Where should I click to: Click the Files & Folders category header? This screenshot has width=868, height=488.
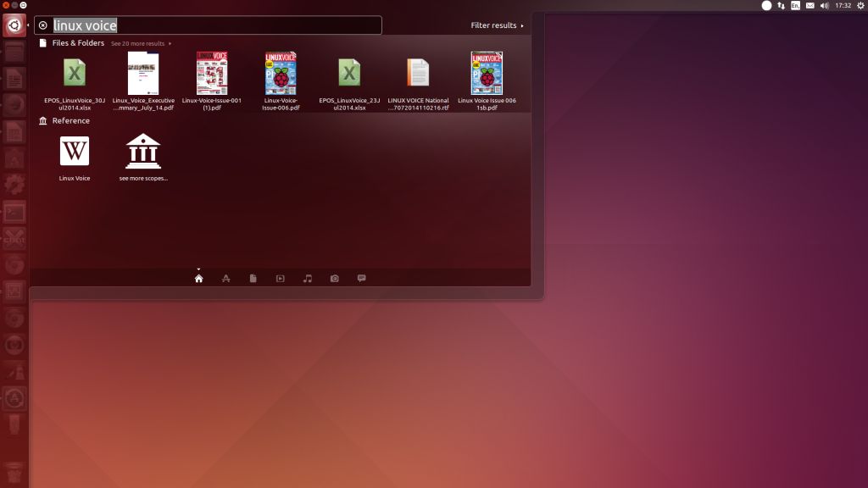point(77,43)
